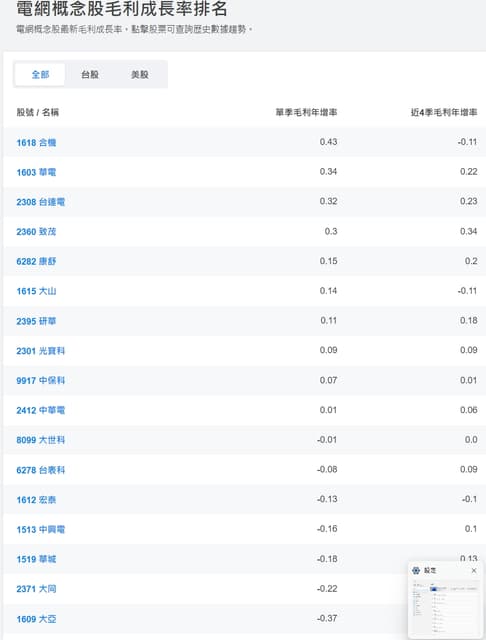The height and width of the screenshot is (640, 486).
Task: Open stock link 2395
Action: (x=36, y=321)
